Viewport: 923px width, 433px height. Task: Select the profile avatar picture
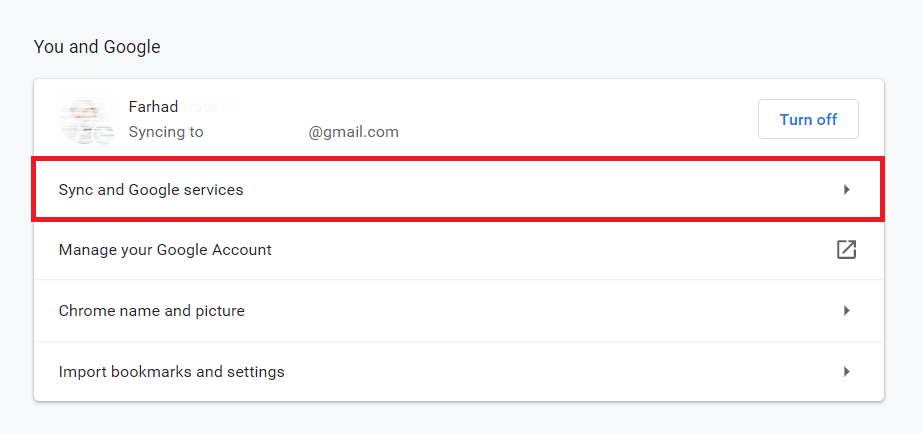[x=84, y=119]
